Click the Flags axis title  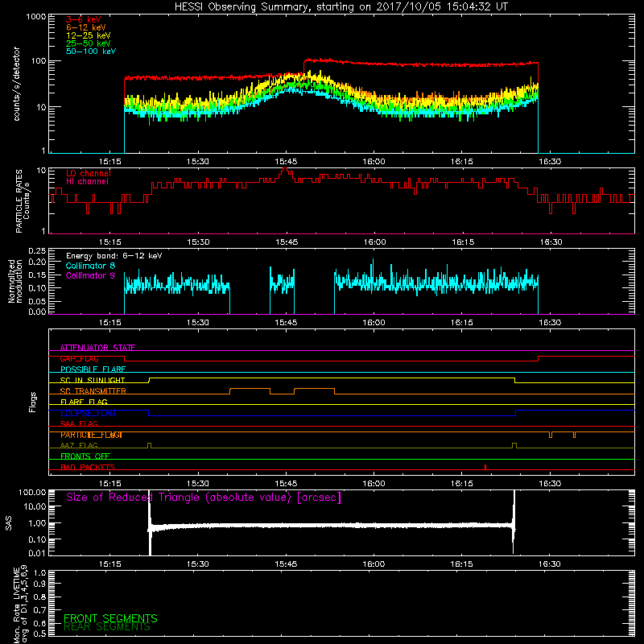tap(33, 402)
